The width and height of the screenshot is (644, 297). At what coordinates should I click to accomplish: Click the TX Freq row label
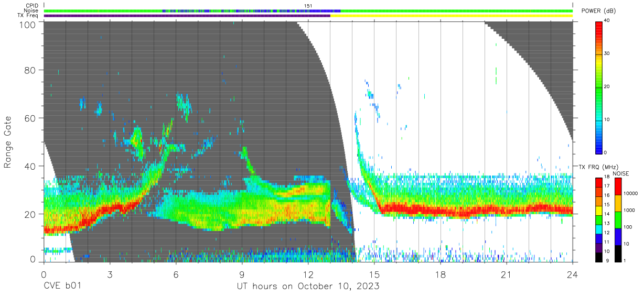pyautogui.click(x=28, y=16)
